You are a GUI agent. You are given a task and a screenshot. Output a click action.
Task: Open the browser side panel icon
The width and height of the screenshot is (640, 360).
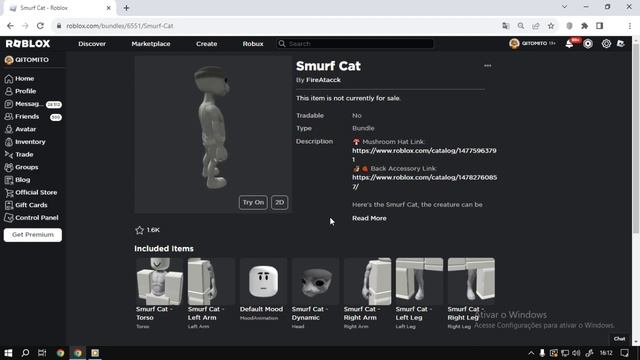click(600, 26)
